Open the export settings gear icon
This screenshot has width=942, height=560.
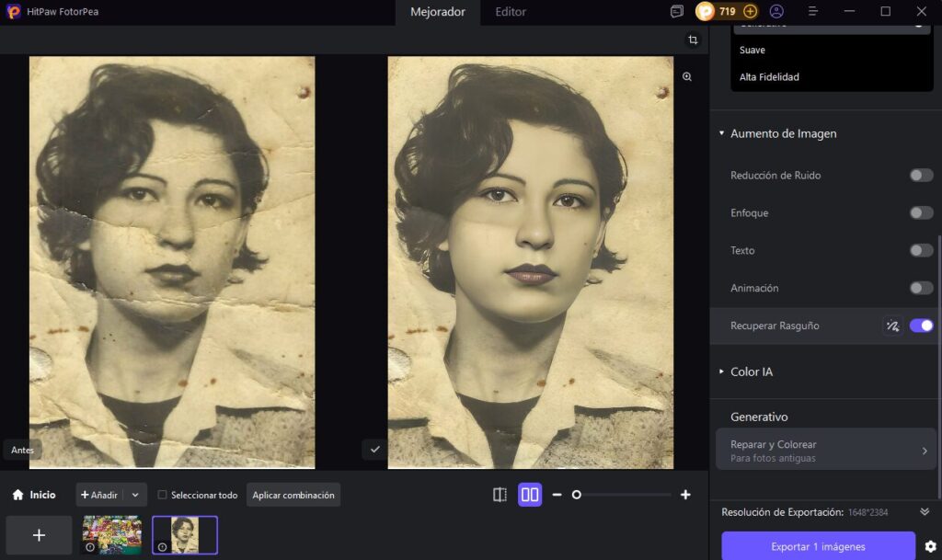click(x=928, y=546)
